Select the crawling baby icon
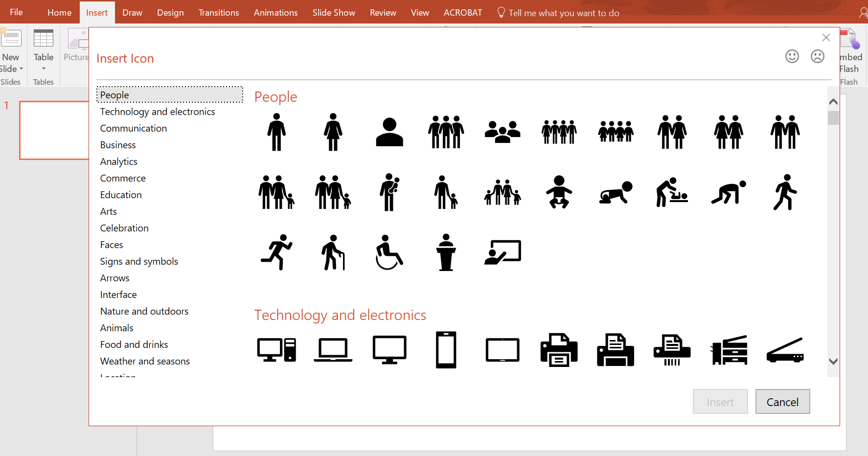The width and height of the screenshot is (868, 456). pos(616,192)
